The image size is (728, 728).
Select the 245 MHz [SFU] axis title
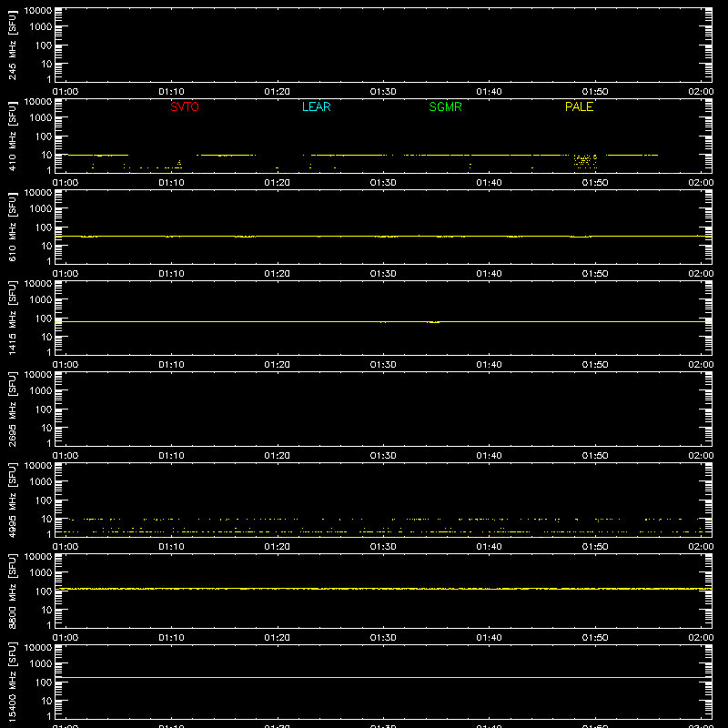pos(12,45)
